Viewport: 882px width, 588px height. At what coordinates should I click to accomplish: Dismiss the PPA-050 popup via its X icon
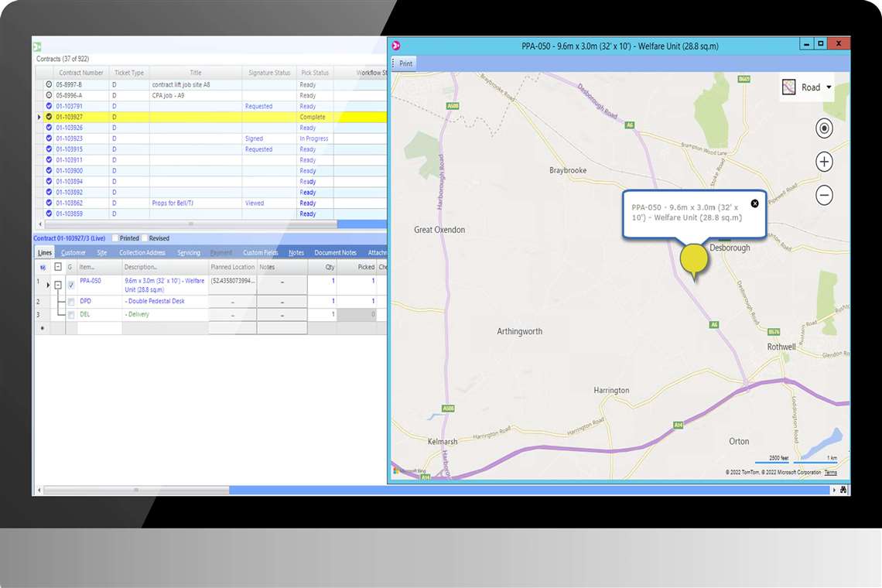click(755, 203)
